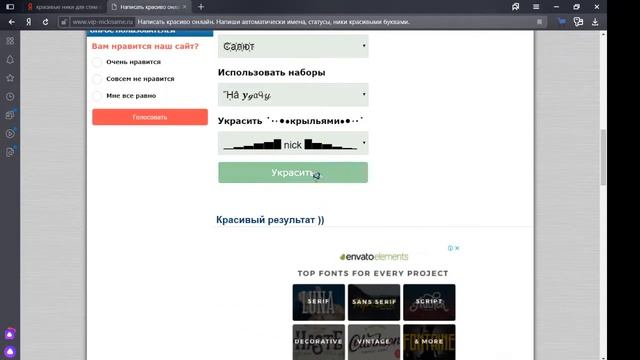The height and width of the screenshot is (360, 640).
Task: Open the video play icon in sidebar
Action: tap(10, 133)
